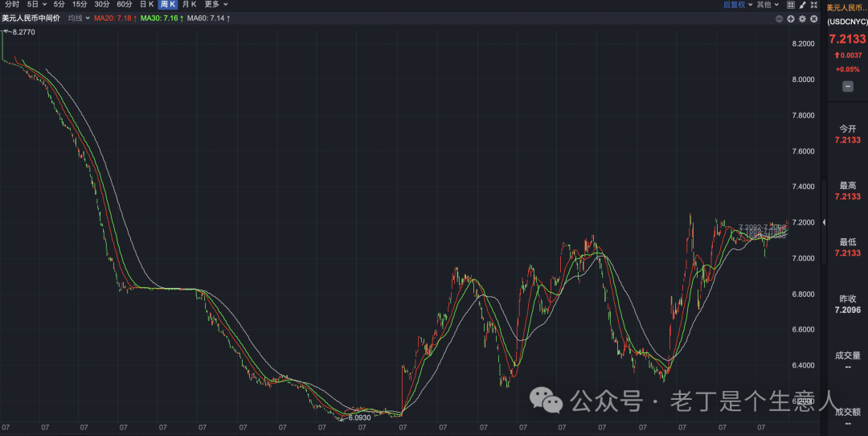The image size is (868, 436).
Task: Toggle the MA30 moving average line
Action: click(x=162, y=19)
